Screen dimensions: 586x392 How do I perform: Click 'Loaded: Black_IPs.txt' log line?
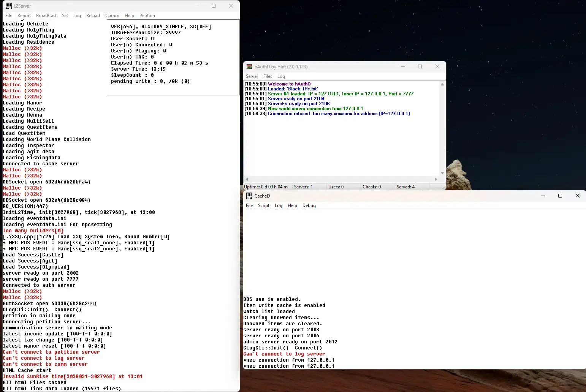coord(281,89)
